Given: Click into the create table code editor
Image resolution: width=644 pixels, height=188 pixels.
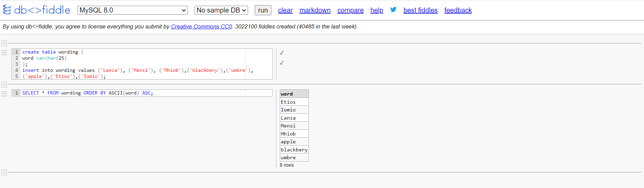Looking at the screenshot, I should (x=142, y=64).
